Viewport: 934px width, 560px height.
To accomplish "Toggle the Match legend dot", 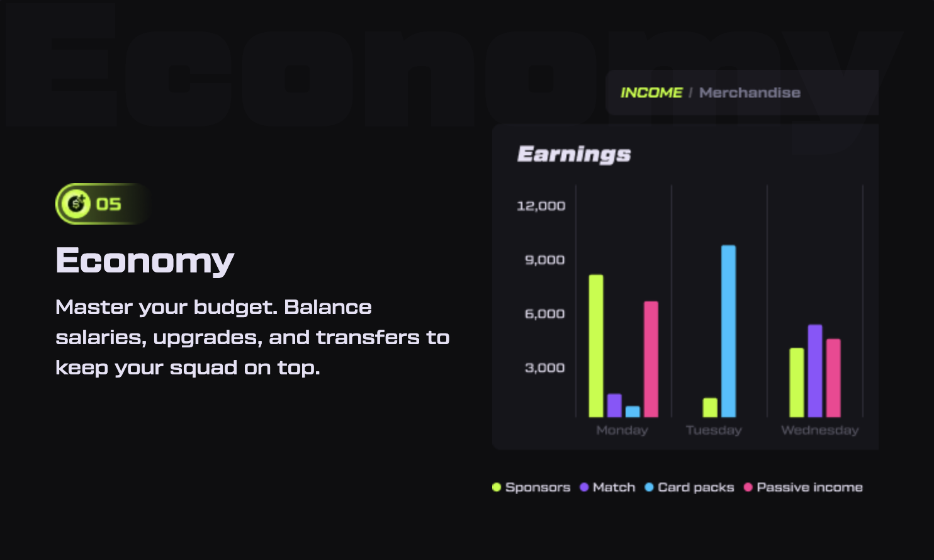I will coord(584,487).
